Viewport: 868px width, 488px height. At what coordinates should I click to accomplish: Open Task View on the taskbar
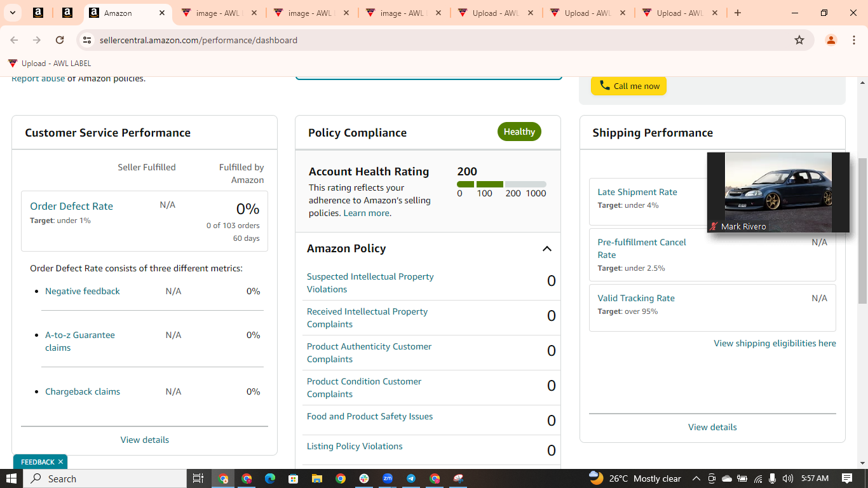pos(198,478)
